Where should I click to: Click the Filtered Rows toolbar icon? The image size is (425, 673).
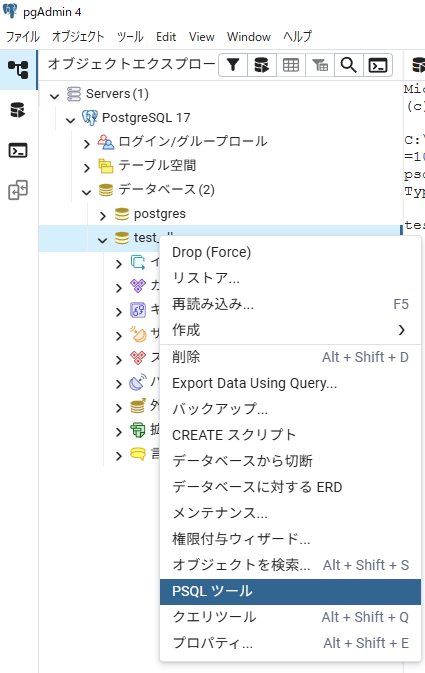pyautogui.click(x=320, y=65)
